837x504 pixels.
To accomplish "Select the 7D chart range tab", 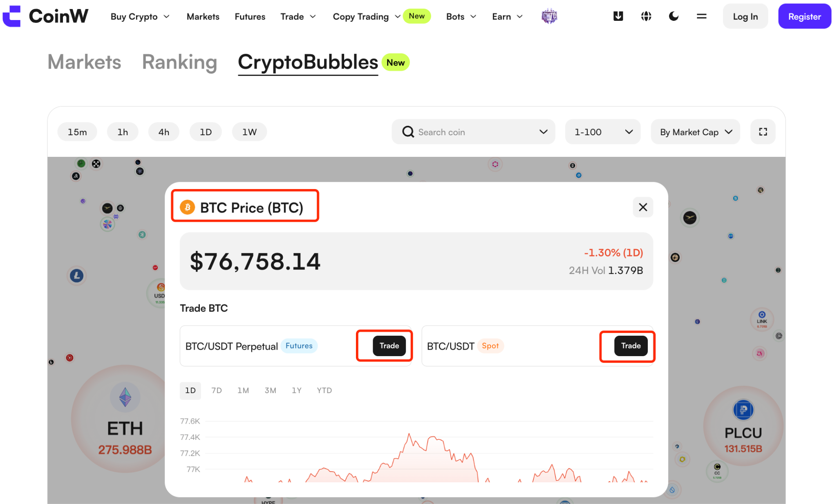I will click(217, 390).
